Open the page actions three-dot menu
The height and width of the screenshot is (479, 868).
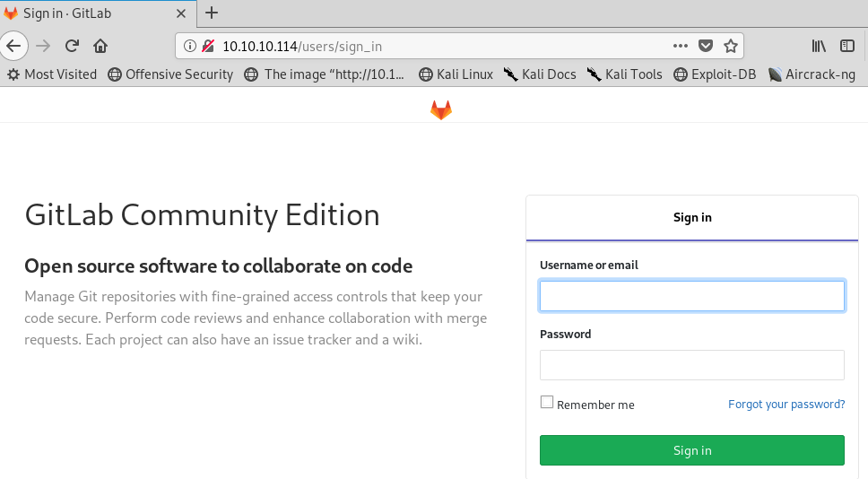681,46
